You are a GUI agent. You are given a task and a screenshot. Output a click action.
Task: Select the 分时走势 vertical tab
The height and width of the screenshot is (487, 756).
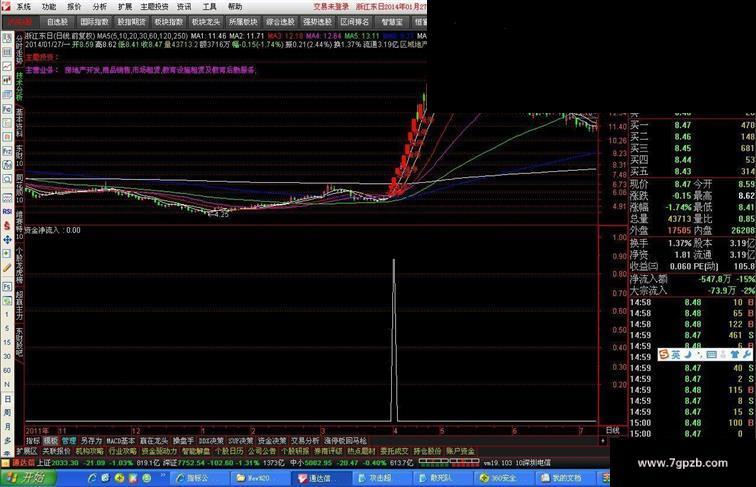[19, 49]
